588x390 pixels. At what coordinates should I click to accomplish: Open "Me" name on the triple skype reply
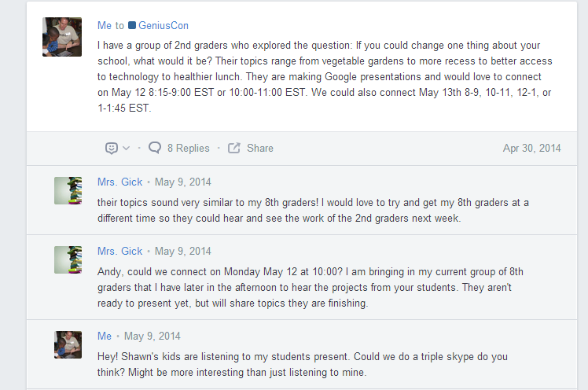click(105, 337)
